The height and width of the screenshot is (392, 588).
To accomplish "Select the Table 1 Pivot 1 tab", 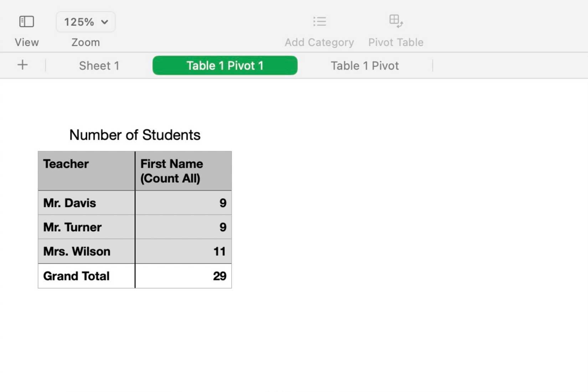I will pos(225,65).
